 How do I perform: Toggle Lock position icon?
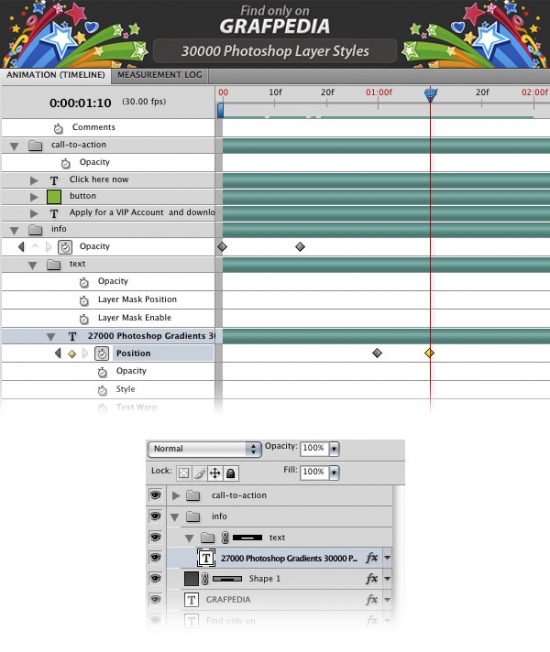coord(215,473)
